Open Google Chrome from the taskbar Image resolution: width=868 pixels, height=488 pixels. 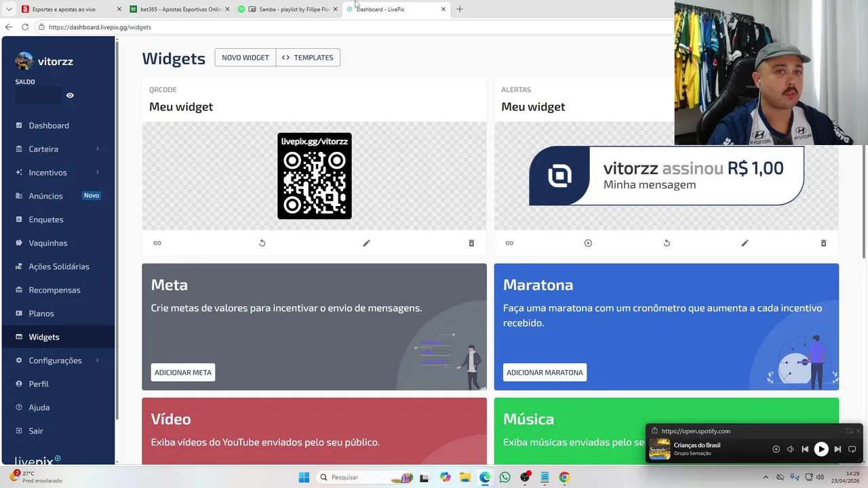tap(564, 477)
